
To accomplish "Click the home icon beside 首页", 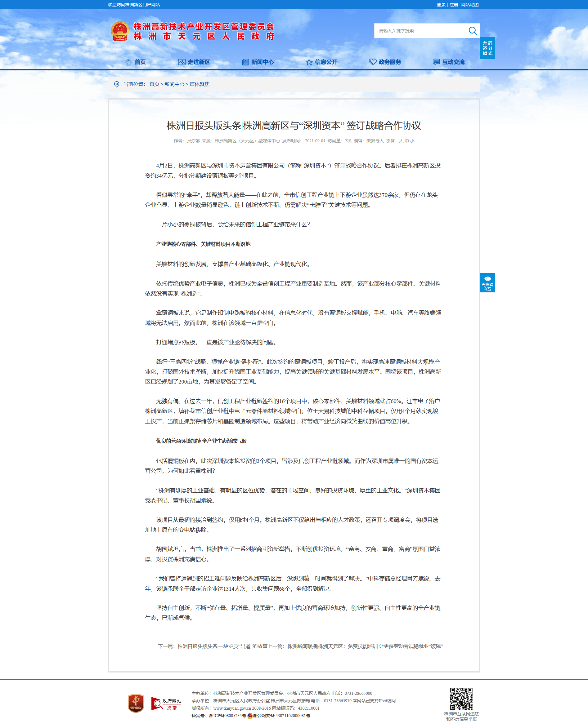I will point(128,62).
